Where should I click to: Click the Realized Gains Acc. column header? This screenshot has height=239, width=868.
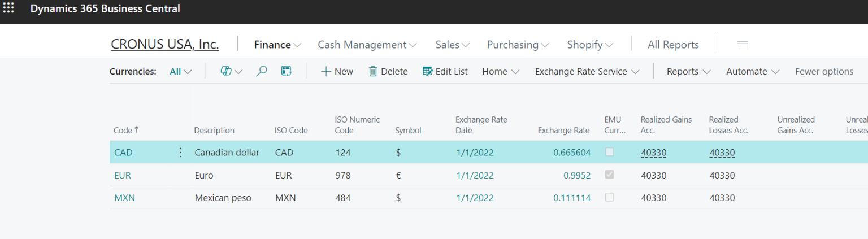[x=667, y=125]
